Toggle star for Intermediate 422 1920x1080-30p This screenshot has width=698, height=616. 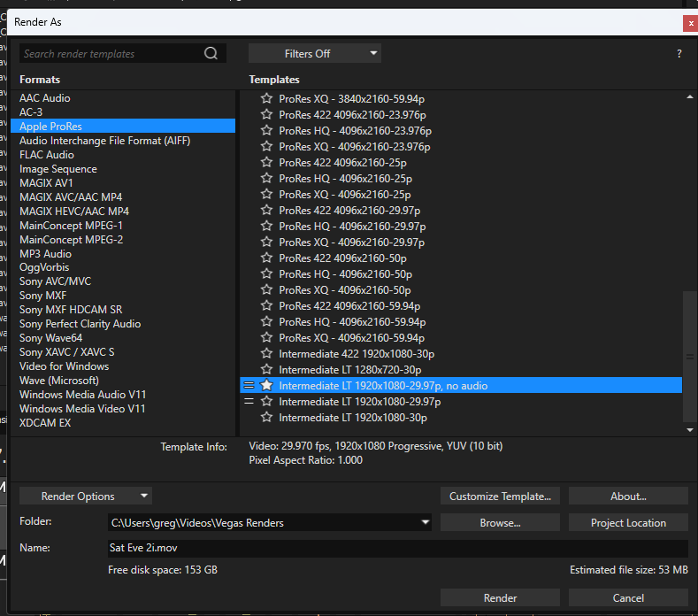click(x=266, y=354)
